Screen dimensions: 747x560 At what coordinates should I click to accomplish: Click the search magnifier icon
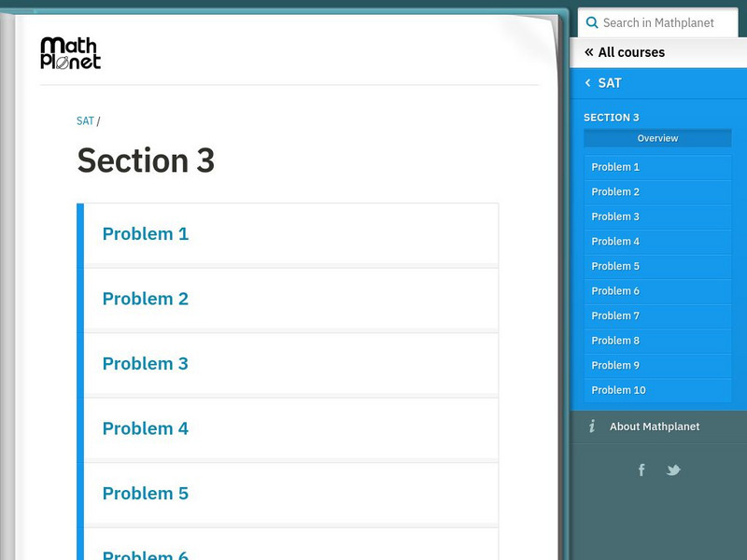coord(592,22)
